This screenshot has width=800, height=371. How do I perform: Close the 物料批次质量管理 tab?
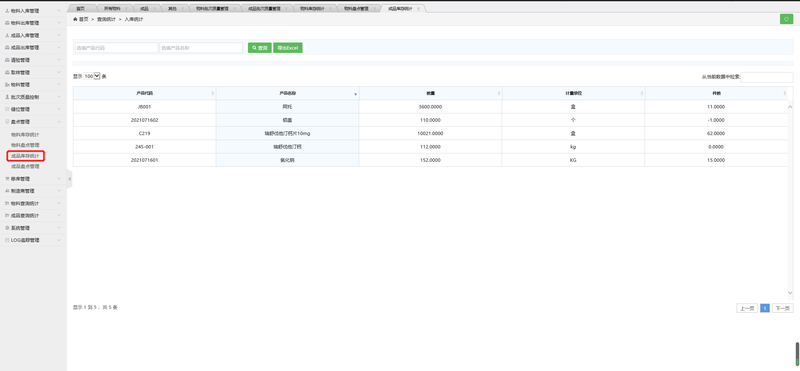(x=234, y=9)
